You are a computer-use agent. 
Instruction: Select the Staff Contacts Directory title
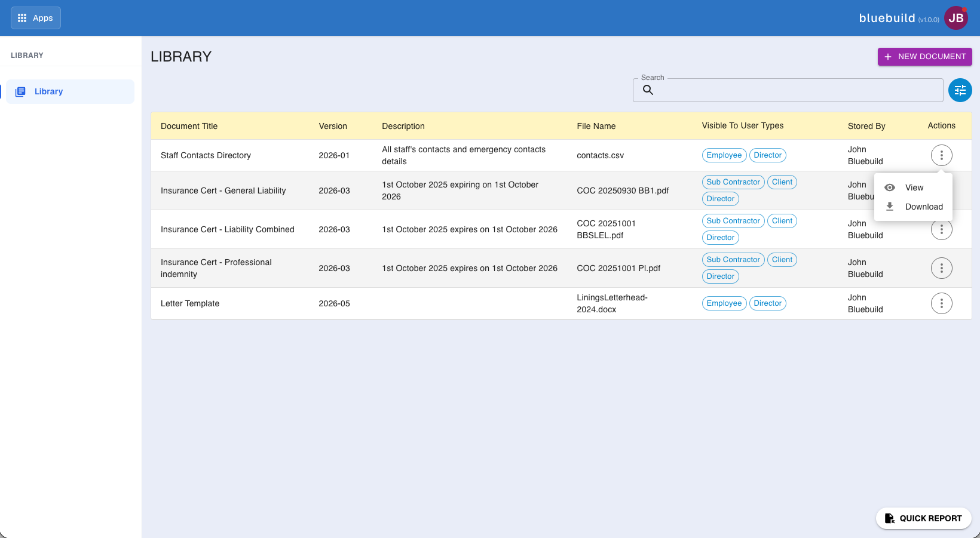pyautogui.click(x=206, y=155)
